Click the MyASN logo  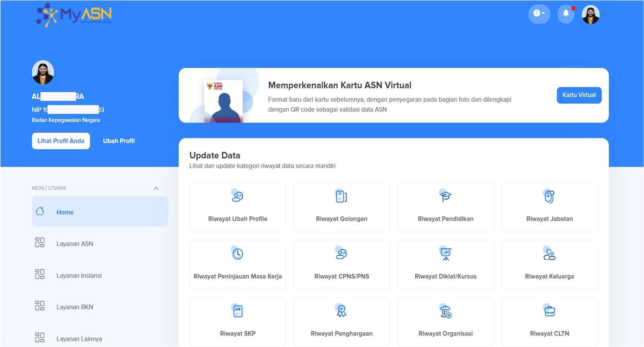(x=74, y=15)
